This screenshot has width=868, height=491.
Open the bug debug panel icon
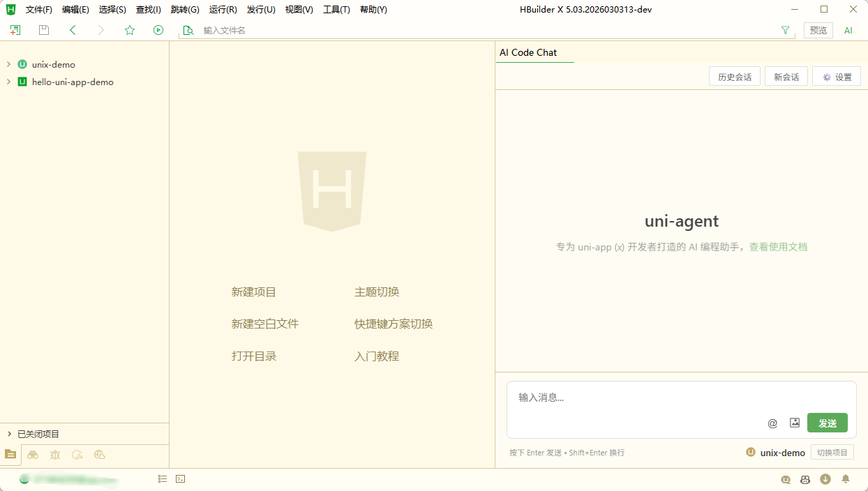[x=55, y=455]
